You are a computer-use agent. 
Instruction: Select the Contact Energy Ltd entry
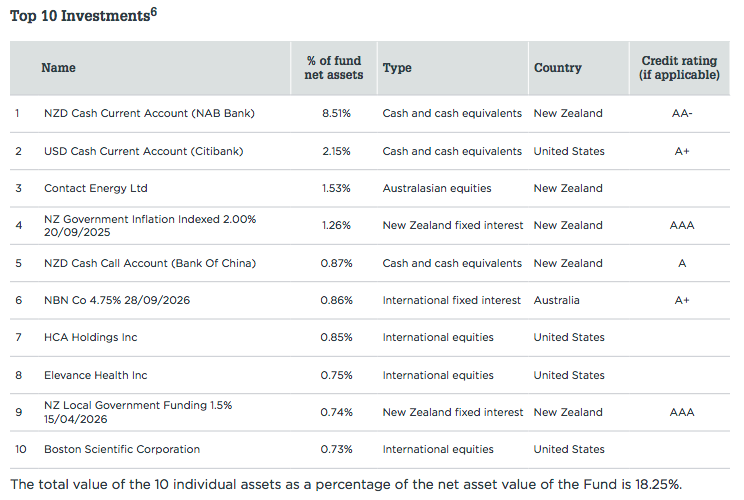click(96, 188)
